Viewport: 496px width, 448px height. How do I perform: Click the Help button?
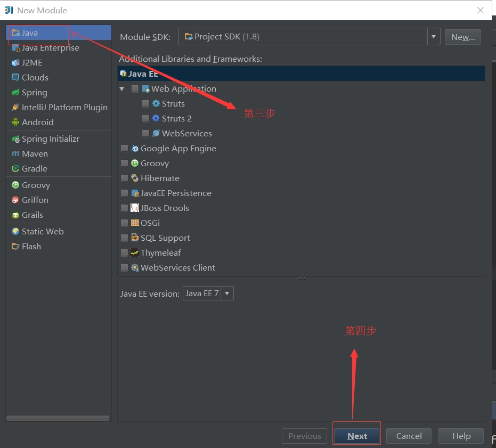[461, 436]
